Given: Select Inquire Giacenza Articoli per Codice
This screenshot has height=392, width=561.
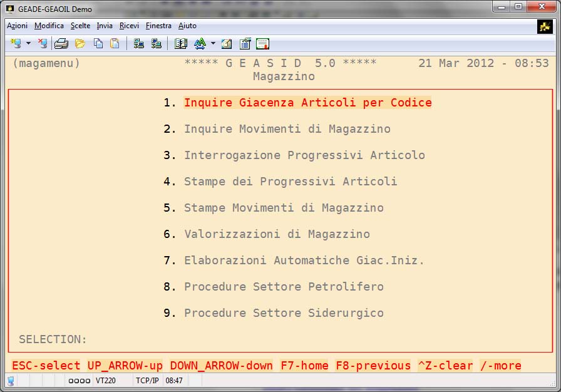Looking at the screenshot, I should 307,103.
